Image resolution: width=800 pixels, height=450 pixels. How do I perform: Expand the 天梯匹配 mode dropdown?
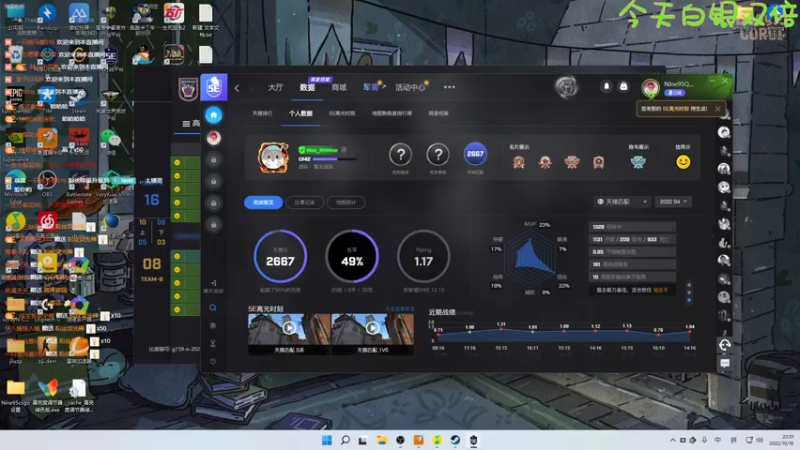coord(621,202)
